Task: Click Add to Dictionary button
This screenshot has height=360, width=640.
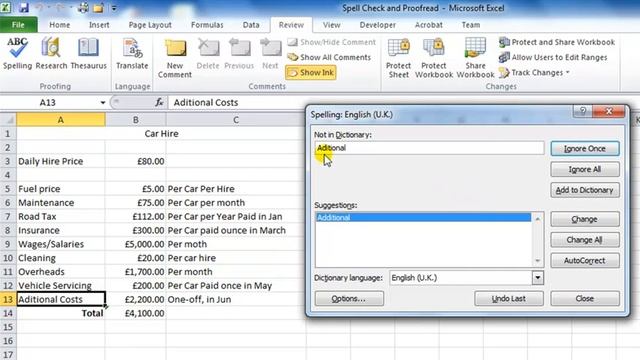Action: coord(584,190)
